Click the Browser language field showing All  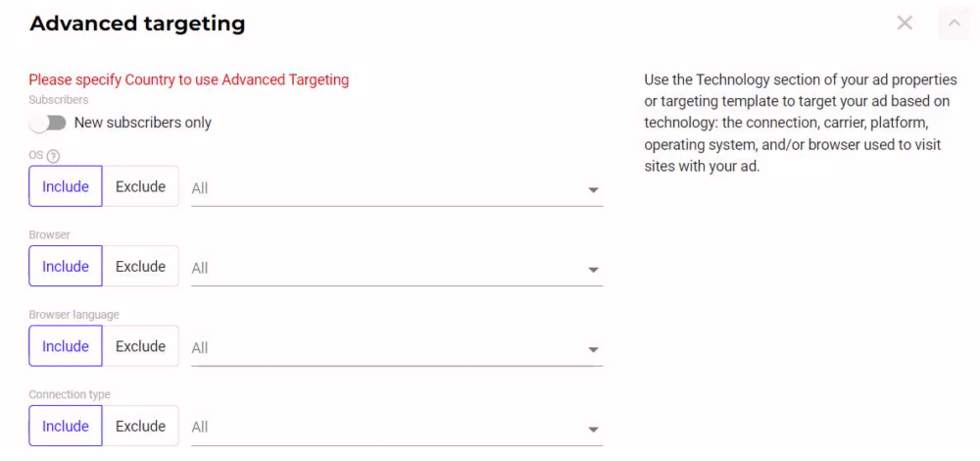click(397, 348)
